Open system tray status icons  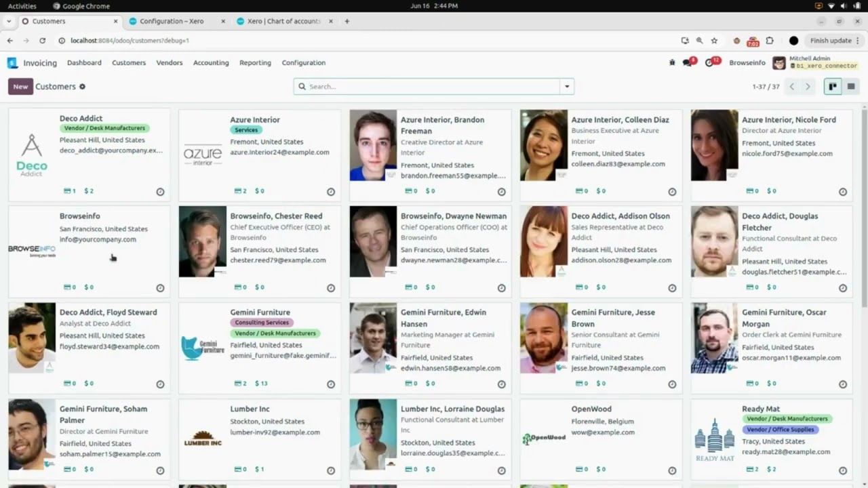click(x=837, y=5)
